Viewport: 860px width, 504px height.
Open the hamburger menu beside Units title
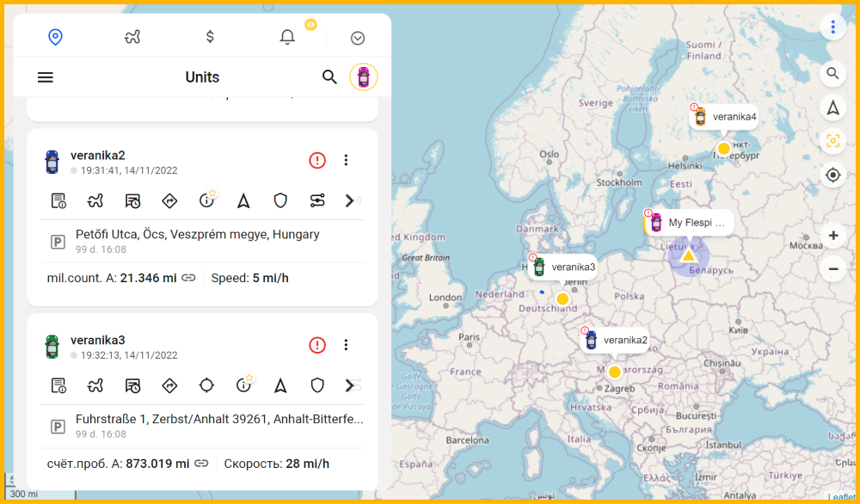tap(45, 77)
